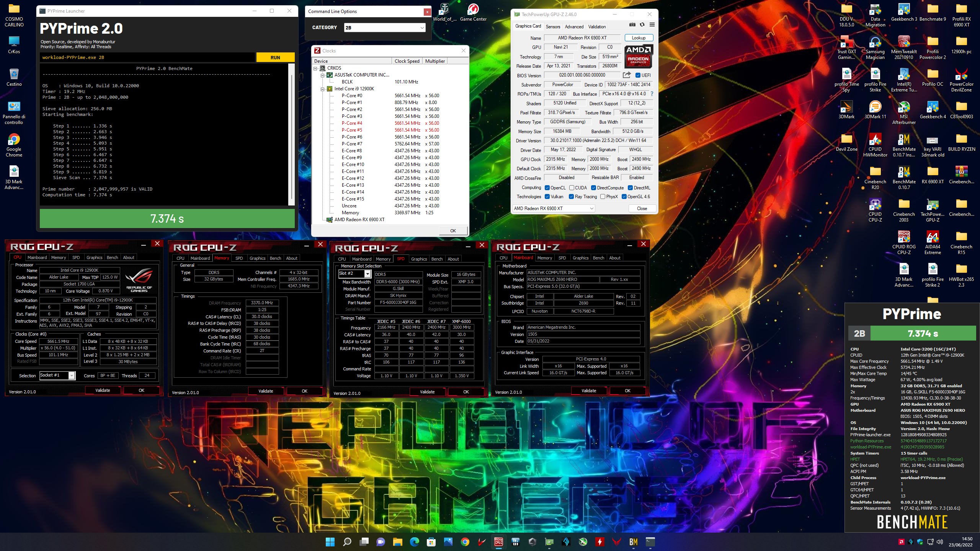Click the BIOS export share icon in GPU-Z
This screenshot has width=980, height=551.
[627, 75]
